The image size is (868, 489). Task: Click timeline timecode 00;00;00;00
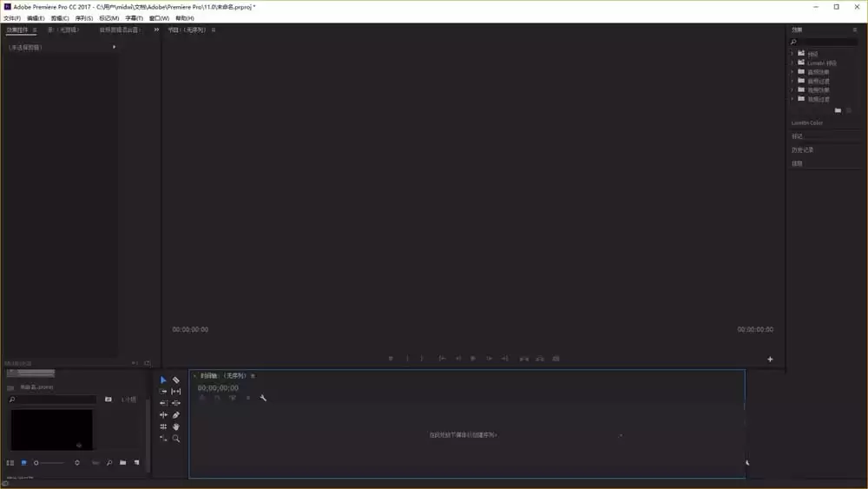click(x=218, y=387)
